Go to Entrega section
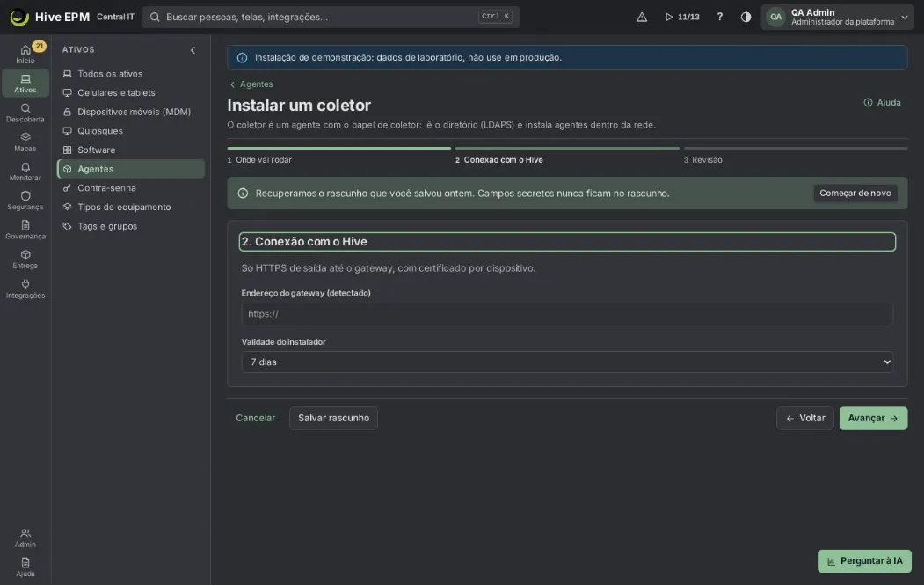Viewport: 924px width, 585px height. point(25,260)
